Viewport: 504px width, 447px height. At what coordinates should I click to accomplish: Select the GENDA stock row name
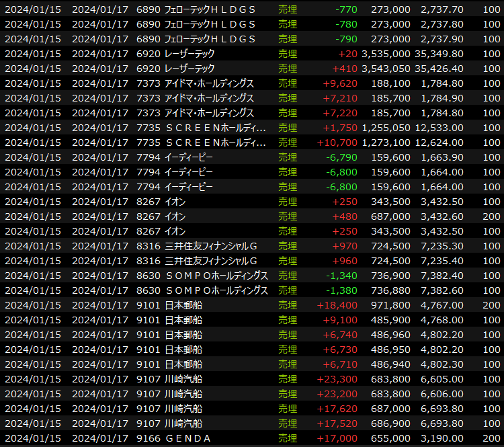187,438
